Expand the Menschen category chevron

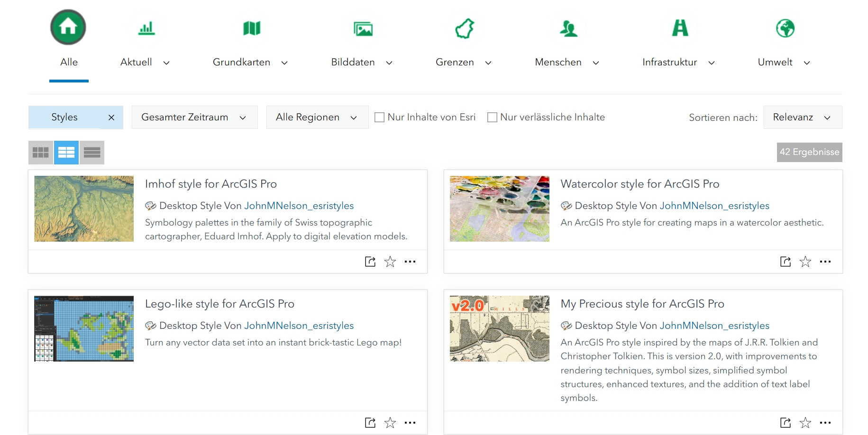(596, 63)
